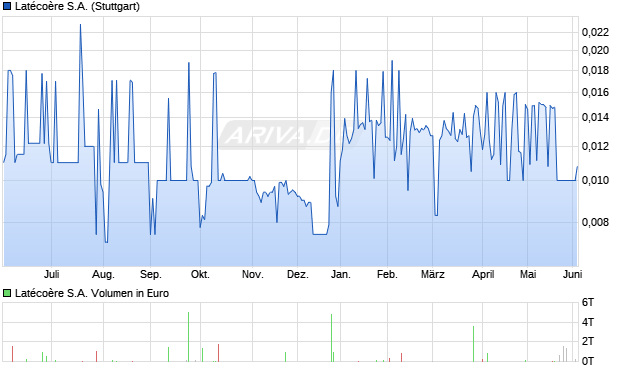Select the 'Latécoère S.A. Volumen in Euro' title
The image size is (620, 371).
(92, 293)
